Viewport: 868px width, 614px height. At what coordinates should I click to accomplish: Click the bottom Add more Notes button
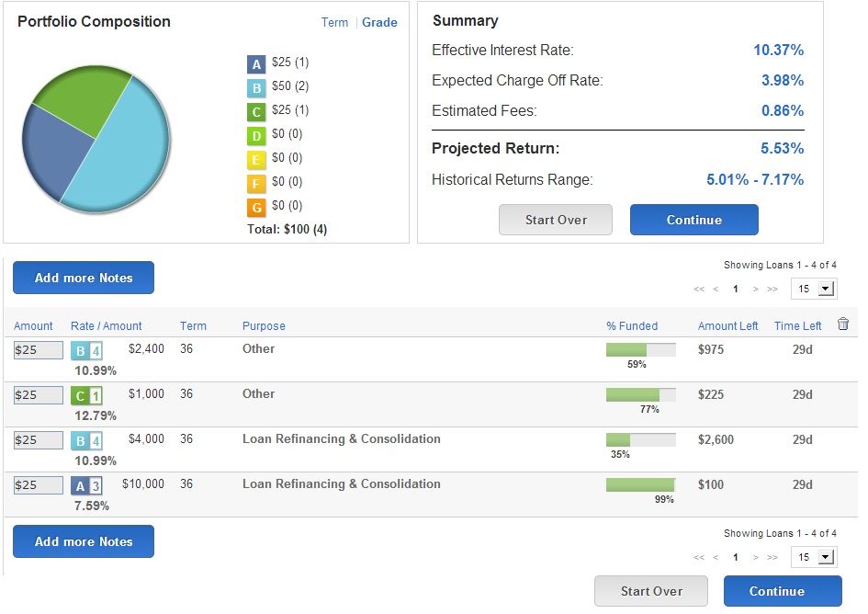coord(84,541)
